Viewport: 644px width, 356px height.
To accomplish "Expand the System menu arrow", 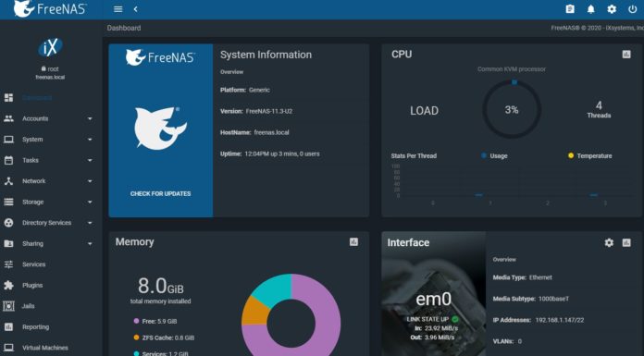I will pos(90,140).
